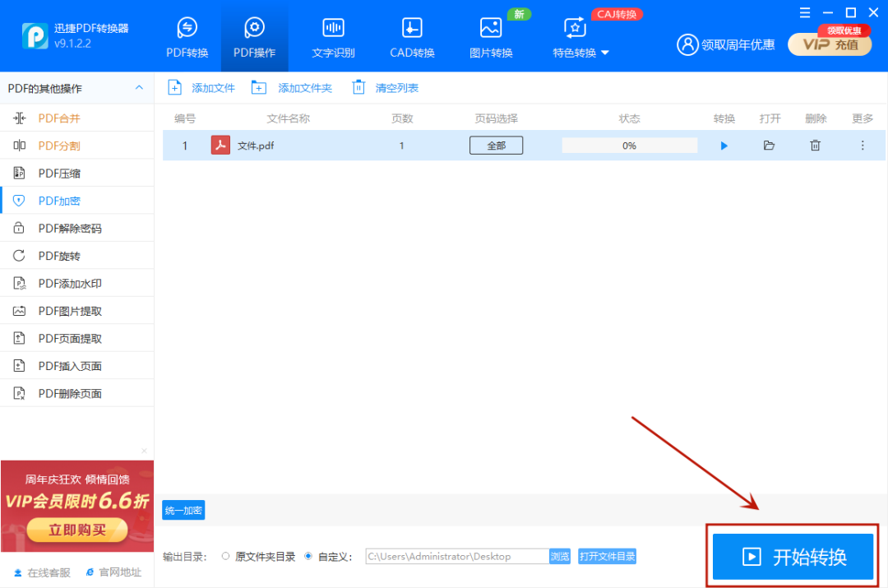Open the 官网地址 link
888x588 pixels.
[113, 572]
